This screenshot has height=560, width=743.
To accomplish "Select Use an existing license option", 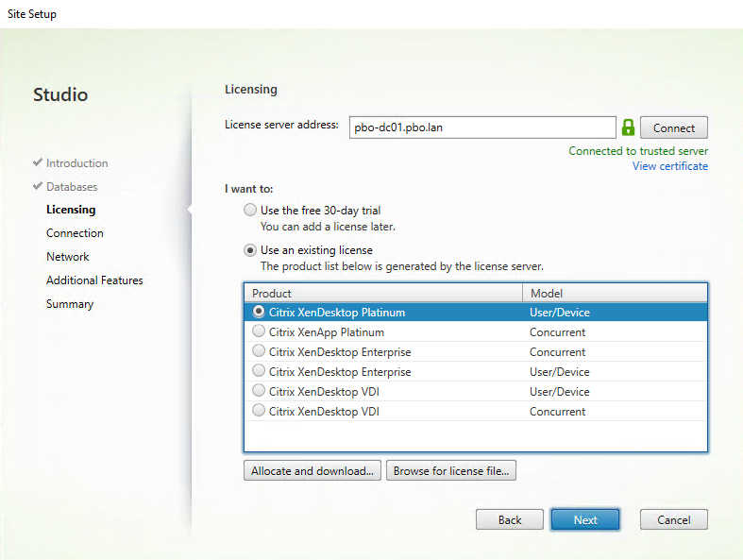I will pos(250,250).
